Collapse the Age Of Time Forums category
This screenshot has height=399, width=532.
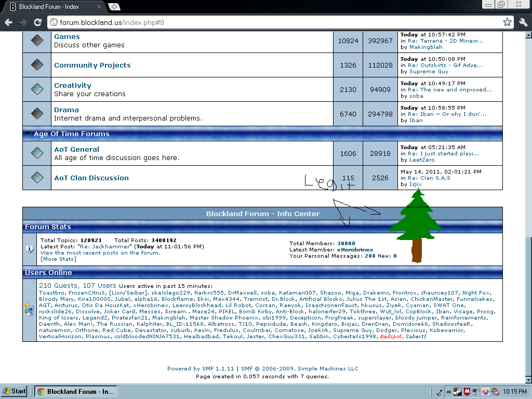(x=29, y=134)
